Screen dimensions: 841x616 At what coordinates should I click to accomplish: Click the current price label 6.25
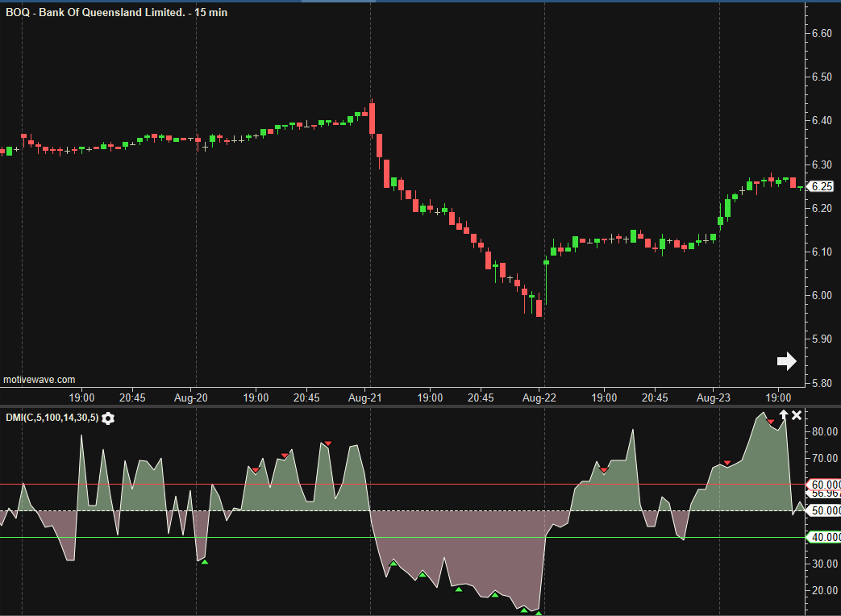point(822,186)
